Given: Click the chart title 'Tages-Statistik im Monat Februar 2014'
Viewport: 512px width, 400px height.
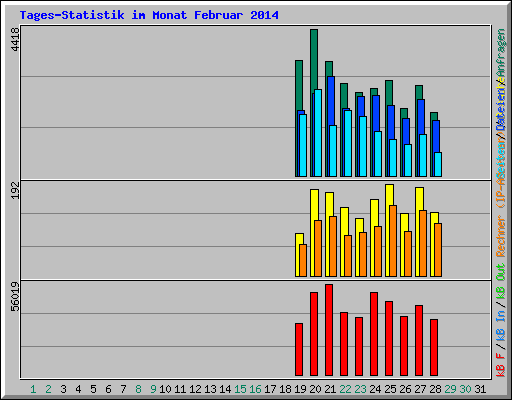Looking at the screenshot, I should [149, 15].
